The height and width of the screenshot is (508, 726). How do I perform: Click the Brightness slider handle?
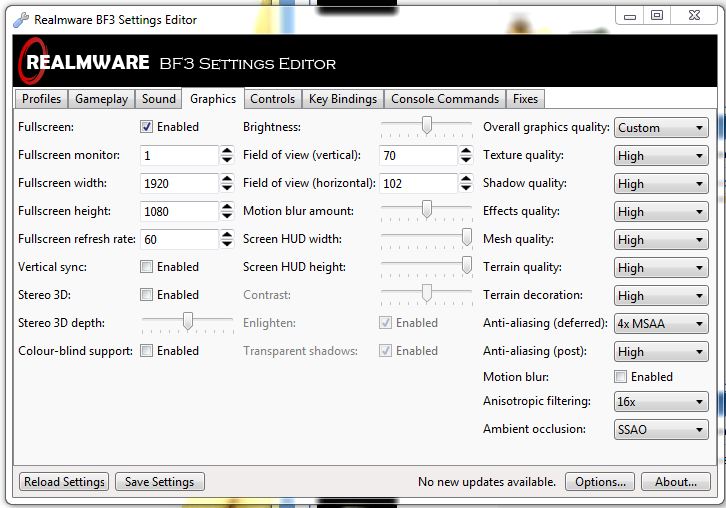coord(427,125)
